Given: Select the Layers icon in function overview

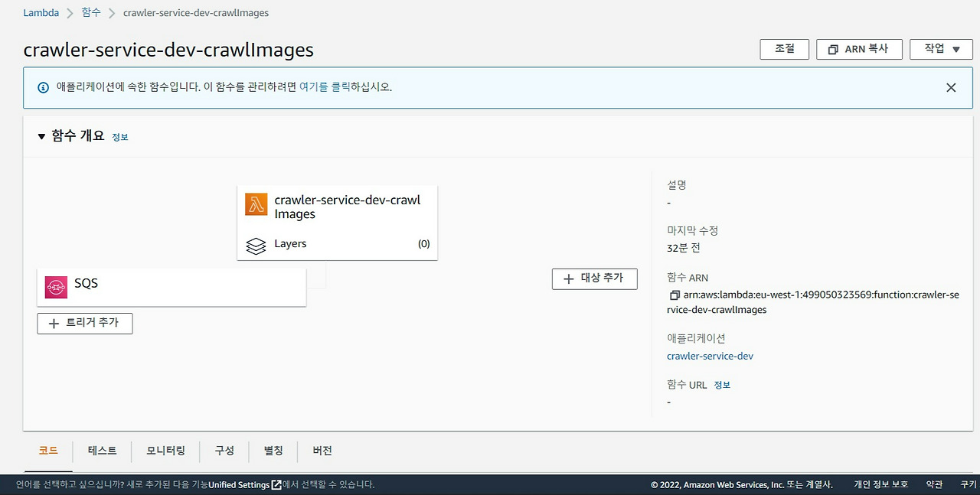Looking at the screenshot, I should pyautogui.click(x=255, y=243).
